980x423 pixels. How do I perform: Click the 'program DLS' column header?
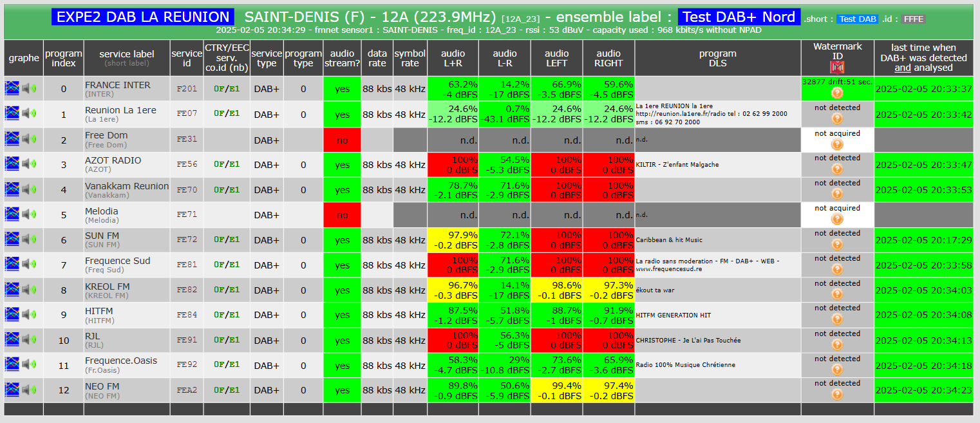718,58
